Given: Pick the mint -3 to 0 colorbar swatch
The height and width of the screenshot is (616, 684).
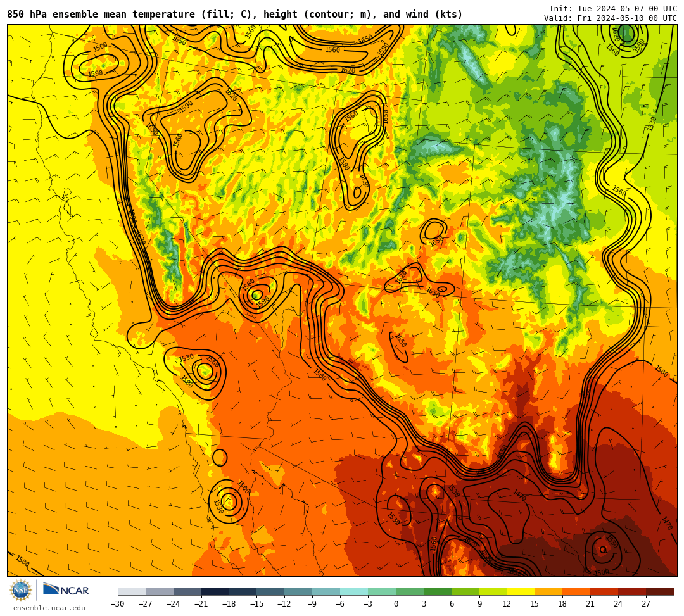Looking at the screenshot, I should [x=382, y=591].
